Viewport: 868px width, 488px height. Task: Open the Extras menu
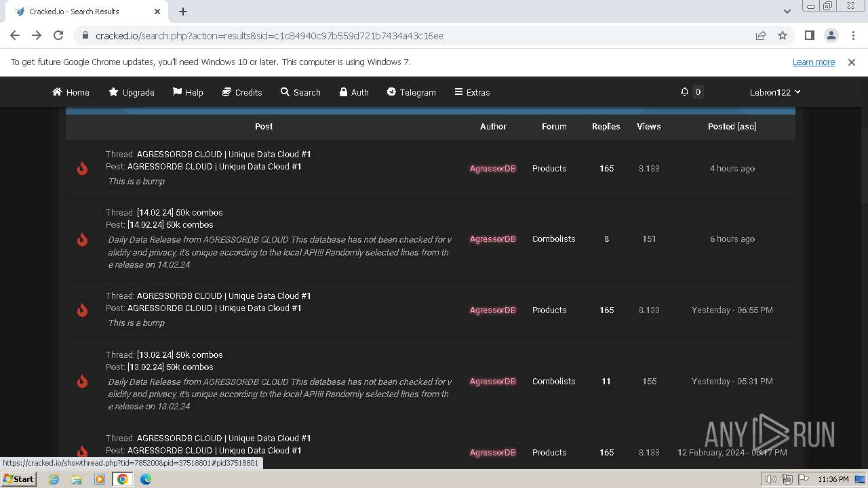click(472, 92)
